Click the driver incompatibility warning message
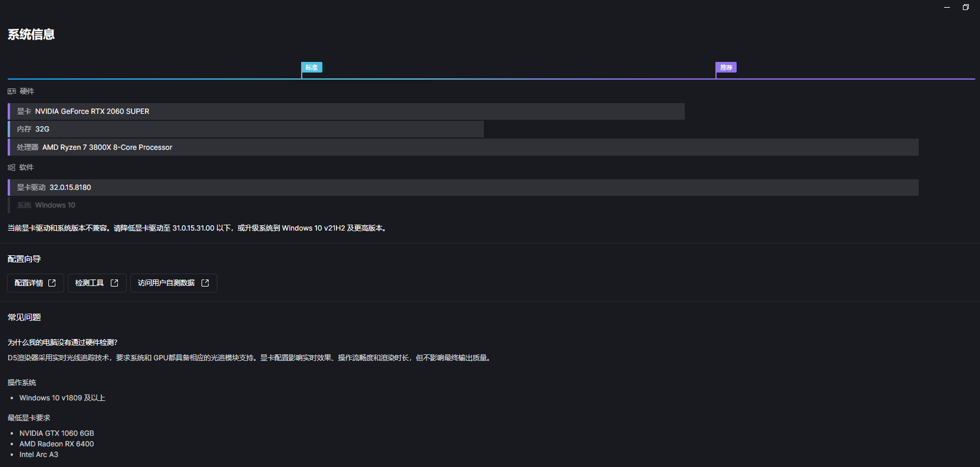Screen dimensions: 980x467 197,228
